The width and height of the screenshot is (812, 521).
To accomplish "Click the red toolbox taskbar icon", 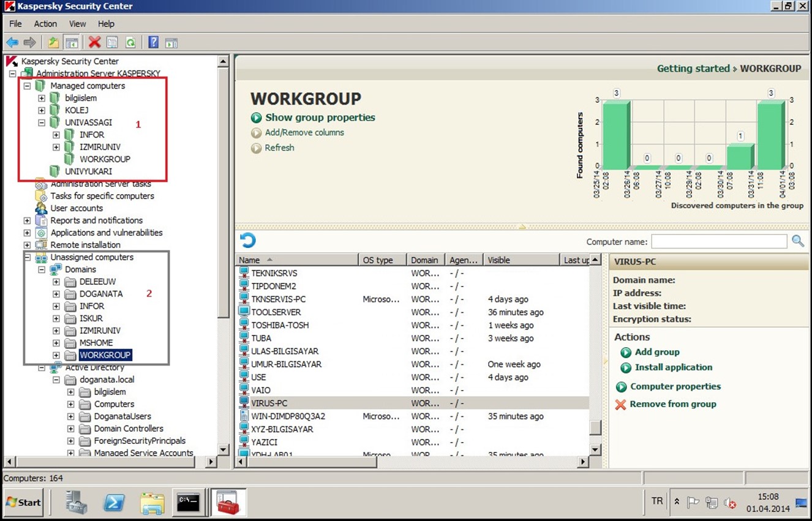I will point(228,502).
